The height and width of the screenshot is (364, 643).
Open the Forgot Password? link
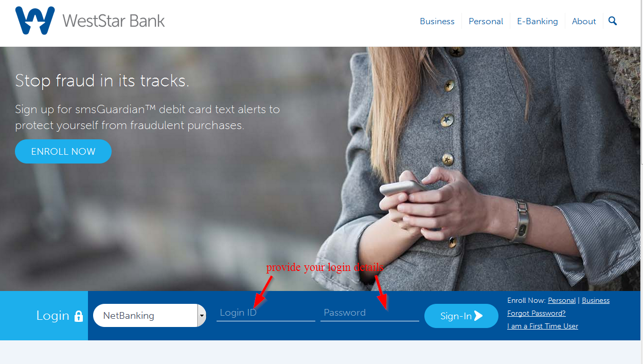tap(537, 313)
